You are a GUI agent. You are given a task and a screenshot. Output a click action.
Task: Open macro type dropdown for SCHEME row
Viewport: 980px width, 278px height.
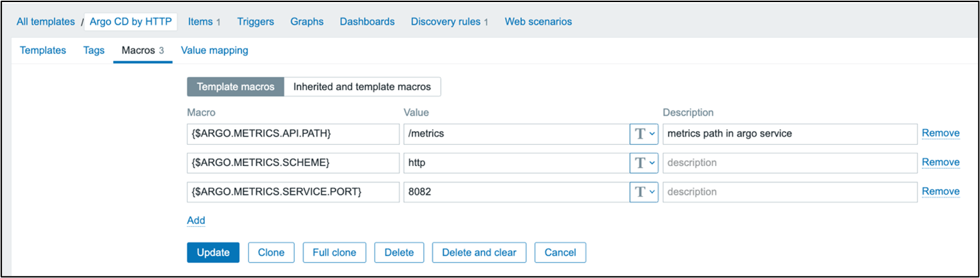[x=644, y=163]
